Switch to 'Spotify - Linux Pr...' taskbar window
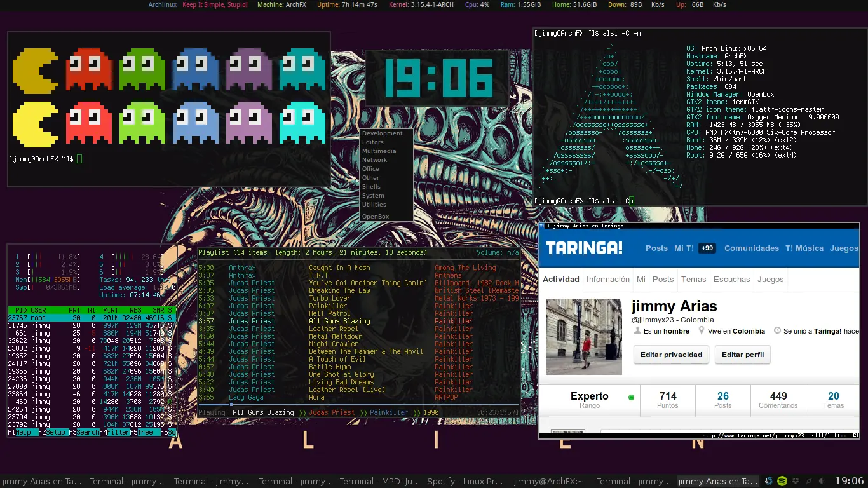 [x=465, y=481]
